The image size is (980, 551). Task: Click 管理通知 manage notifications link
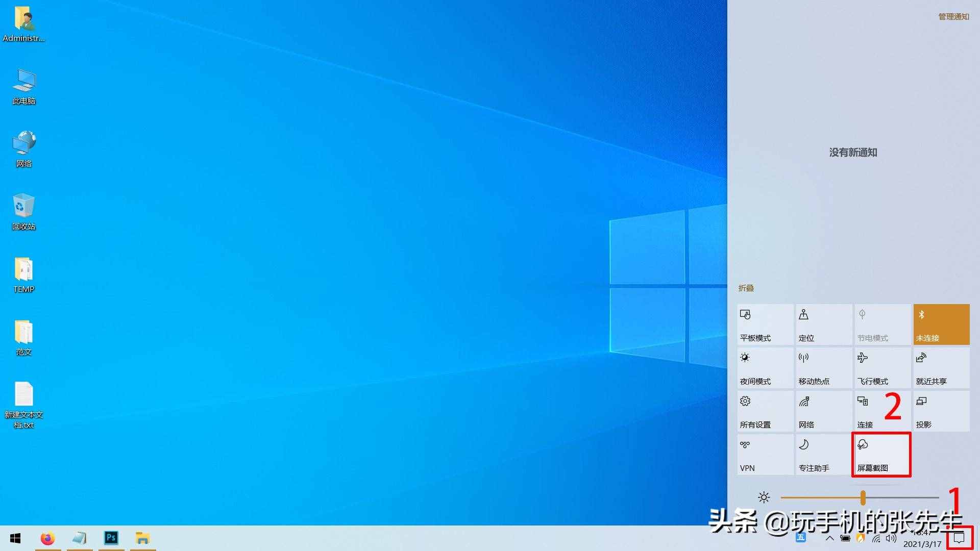[953, 17]
